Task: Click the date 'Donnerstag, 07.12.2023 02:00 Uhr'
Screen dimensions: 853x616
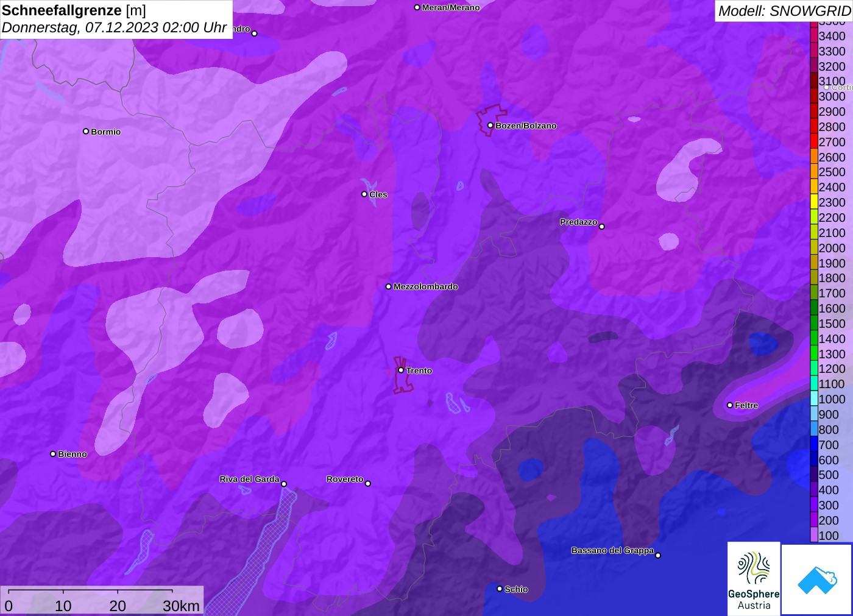Action: pyautogui.click(x=114, y=27)
